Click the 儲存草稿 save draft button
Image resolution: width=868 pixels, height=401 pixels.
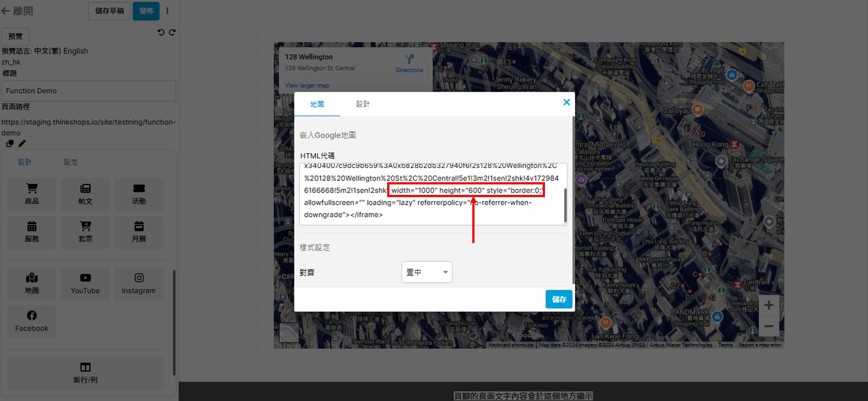(109, 11)
